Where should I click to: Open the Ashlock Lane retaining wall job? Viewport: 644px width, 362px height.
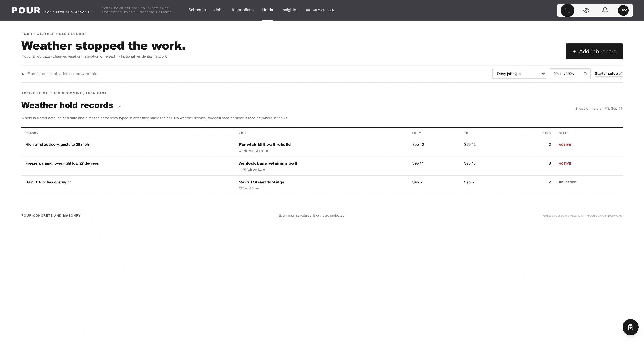tap(268, 163)
